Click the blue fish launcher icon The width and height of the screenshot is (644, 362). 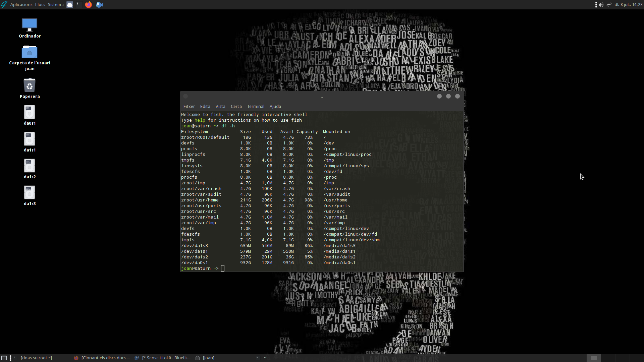(100, 4)
